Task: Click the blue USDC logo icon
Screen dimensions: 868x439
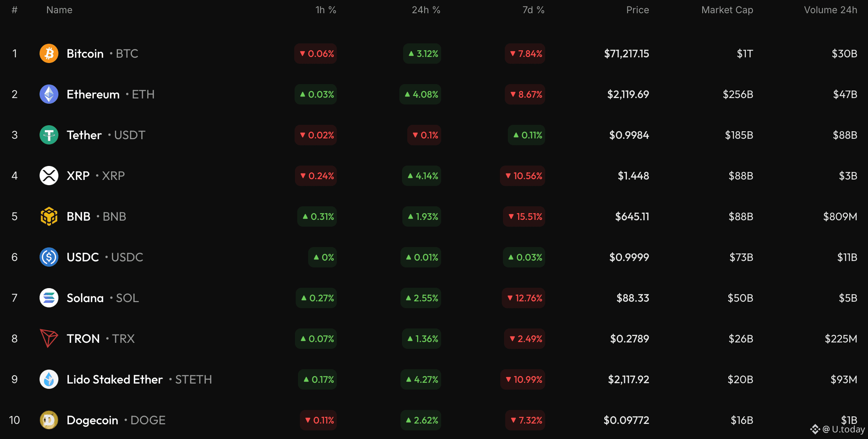Action: (49, 257)
